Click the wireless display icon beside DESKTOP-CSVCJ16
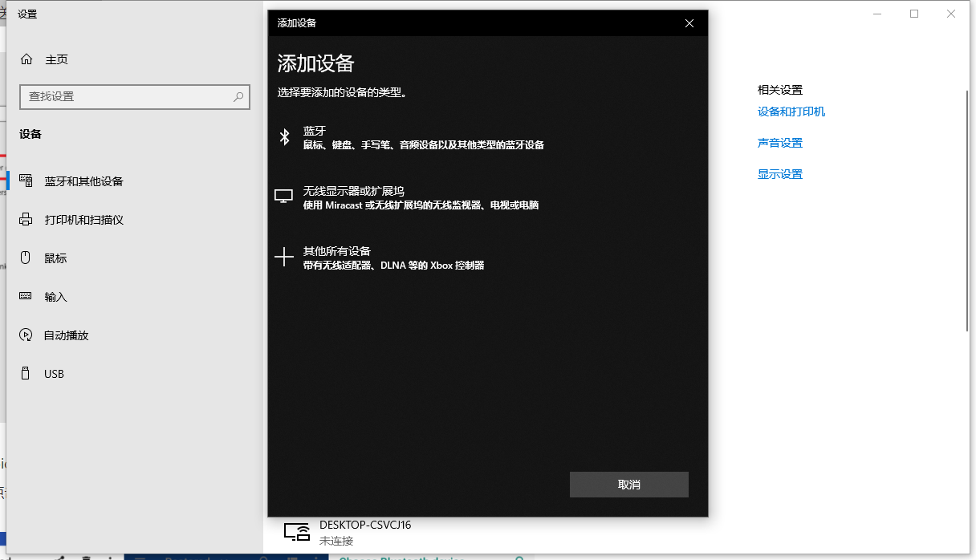Viewport: 976px width, 560px height. click(x=297, y=531)
